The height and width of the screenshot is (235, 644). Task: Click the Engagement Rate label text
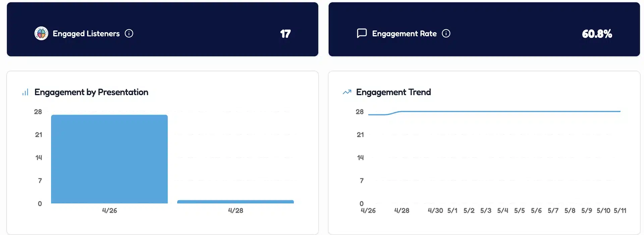click(x=404, y=34)
